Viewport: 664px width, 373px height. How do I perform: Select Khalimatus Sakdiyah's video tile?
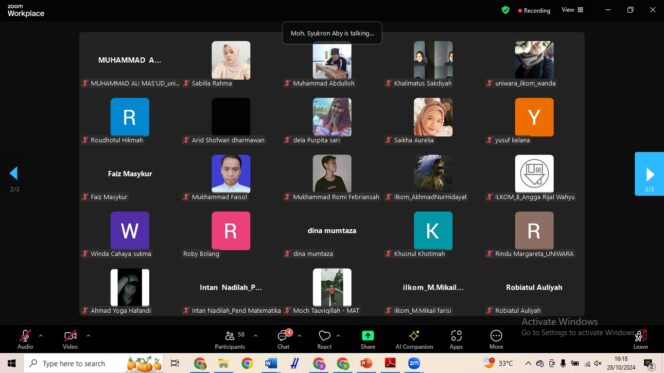pyautogui.click(x=433, y=61)
